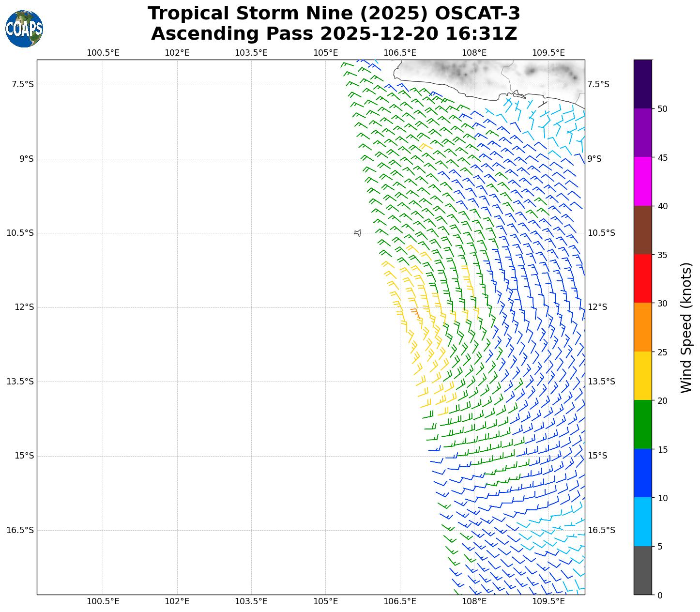Pick the yellow 20–25 knot colorbar segment
700x612 pixels.
(x=643, y=376)
